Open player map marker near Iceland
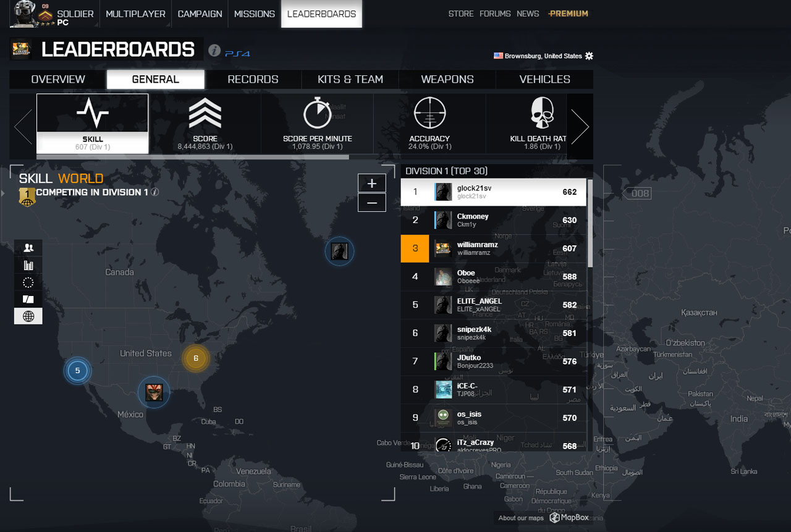 click(x=339, y=251)
